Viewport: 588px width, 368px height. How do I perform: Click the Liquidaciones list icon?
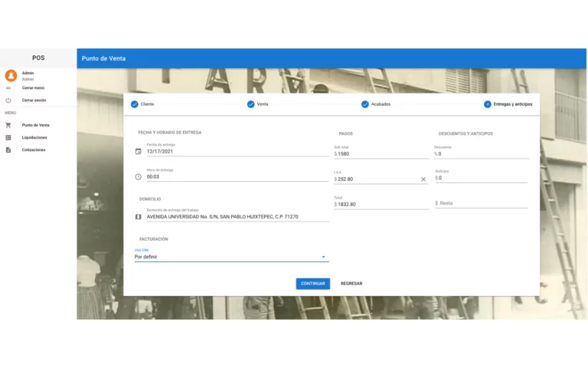pos(8,137)
